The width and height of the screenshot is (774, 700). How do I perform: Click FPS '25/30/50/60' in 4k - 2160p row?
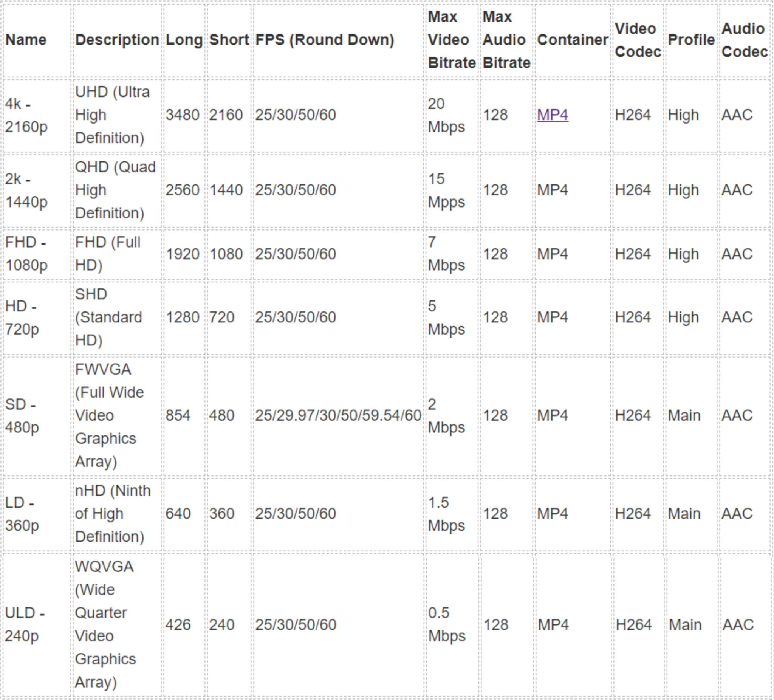point(296,115)
